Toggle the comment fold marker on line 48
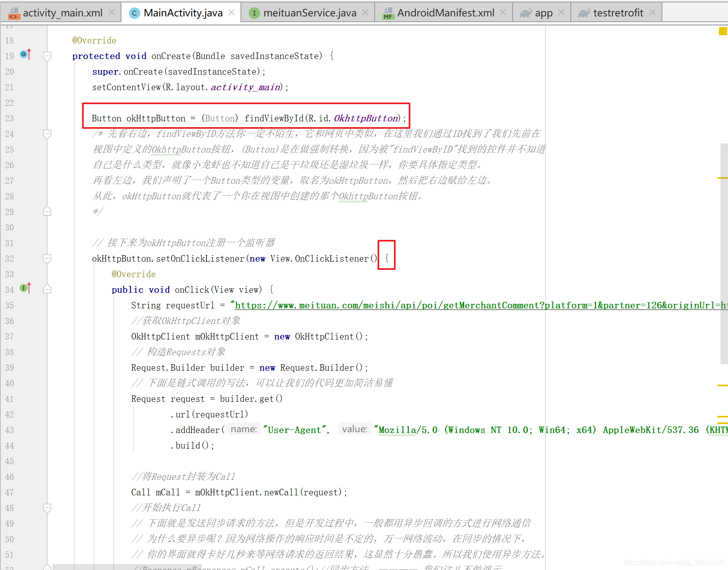The width and height of the screenshot is (728, 570). coord(47,508)
